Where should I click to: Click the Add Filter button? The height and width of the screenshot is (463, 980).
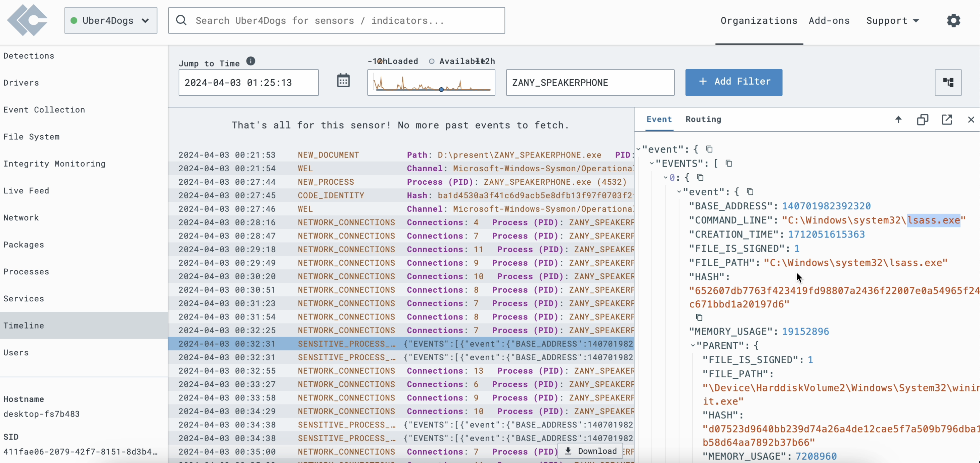(x=733, y=82)
